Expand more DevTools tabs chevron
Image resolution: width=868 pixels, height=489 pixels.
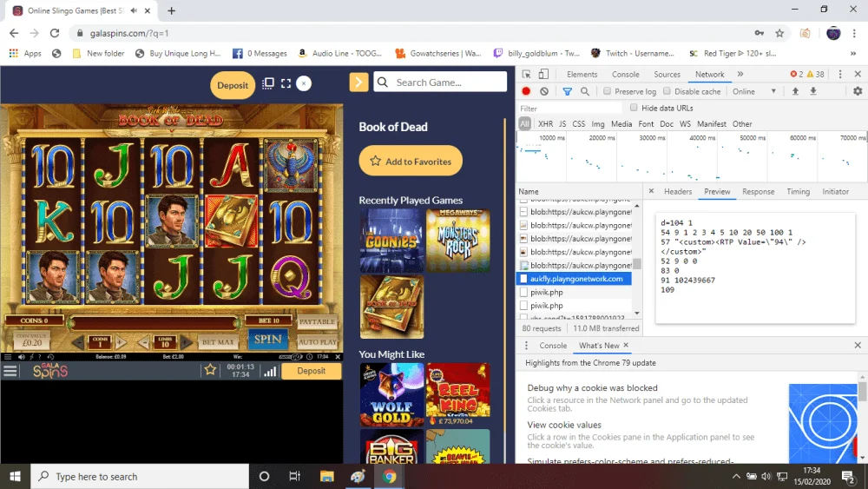(x=740, y=74)
